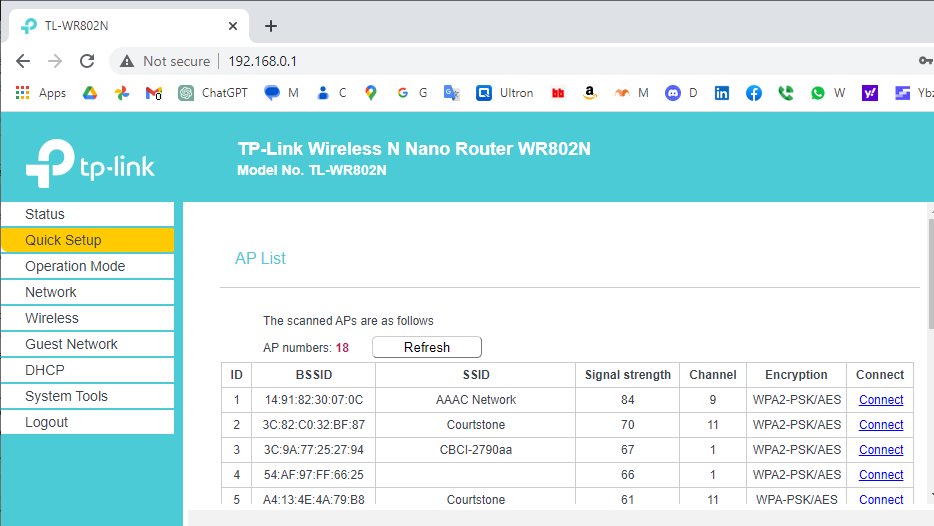Image resolution: width=934 pixels, height=526 pixels.
Task: Click the SSID column header
Action: [x=476, y=375]
